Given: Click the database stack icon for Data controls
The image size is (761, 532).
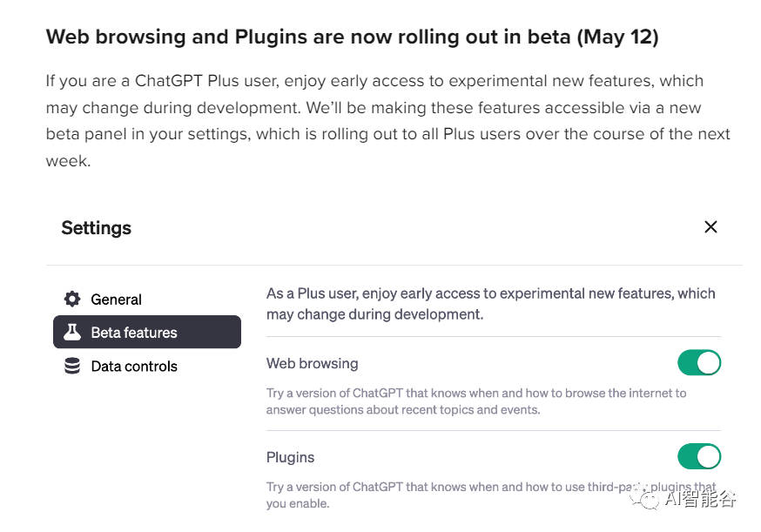Looking at the screenshot, I should [x=72, y=367].
